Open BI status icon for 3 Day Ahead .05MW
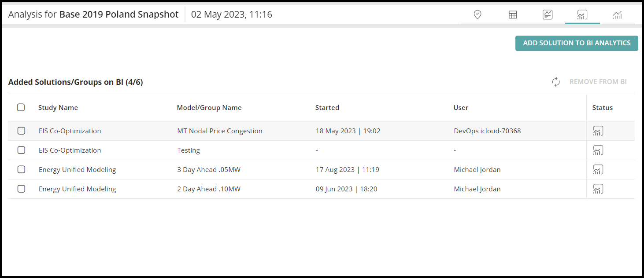 pos(598,169)
